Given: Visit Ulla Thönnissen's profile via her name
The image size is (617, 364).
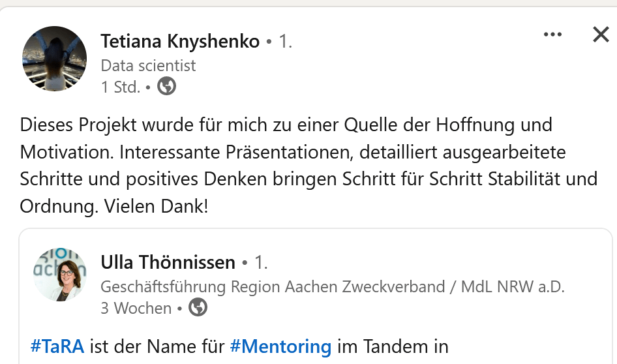Looking at the screenshot, I should (168, 262).
